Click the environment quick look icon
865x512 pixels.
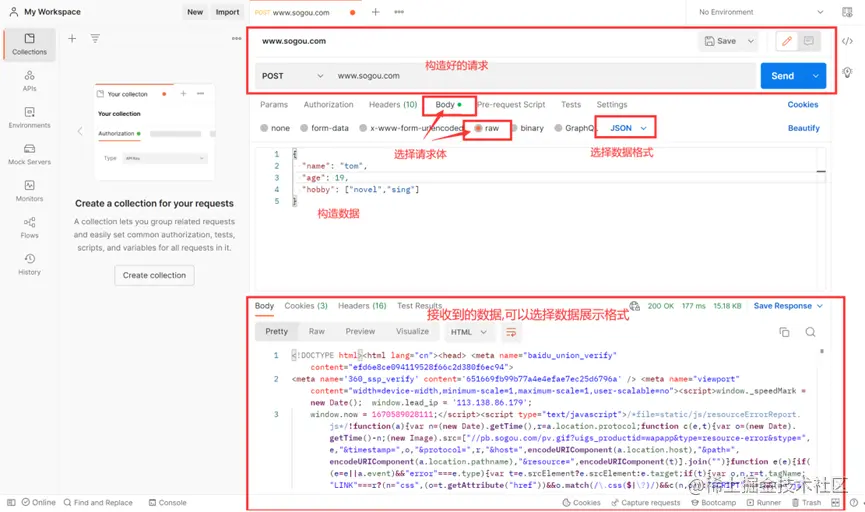[x=847, y=12]
